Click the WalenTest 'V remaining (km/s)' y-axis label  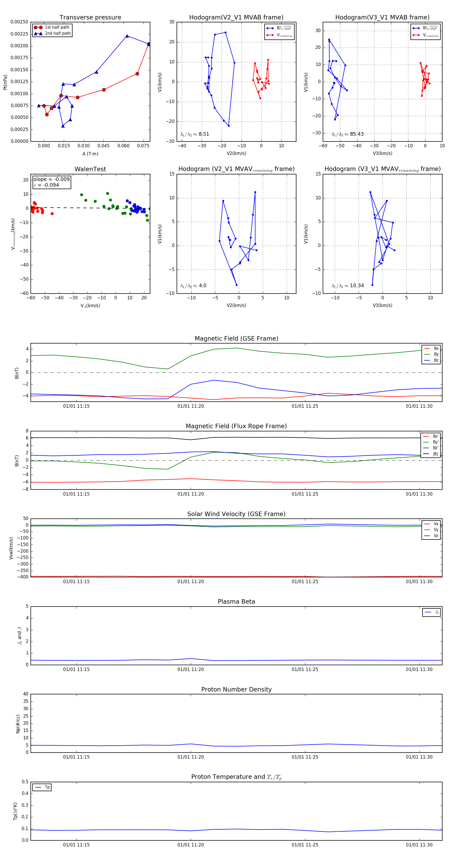[13, 234]
